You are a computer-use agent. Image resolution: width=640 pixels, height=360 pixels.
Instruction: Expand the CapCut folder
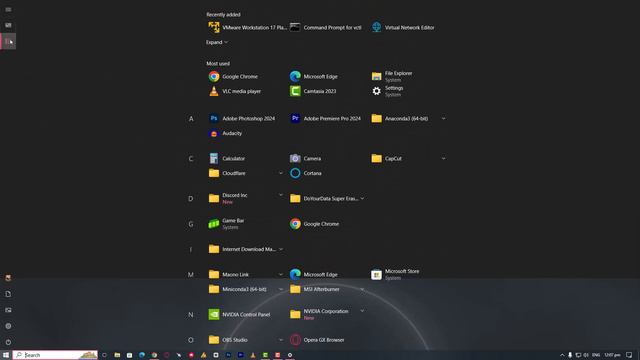[443, 158]
